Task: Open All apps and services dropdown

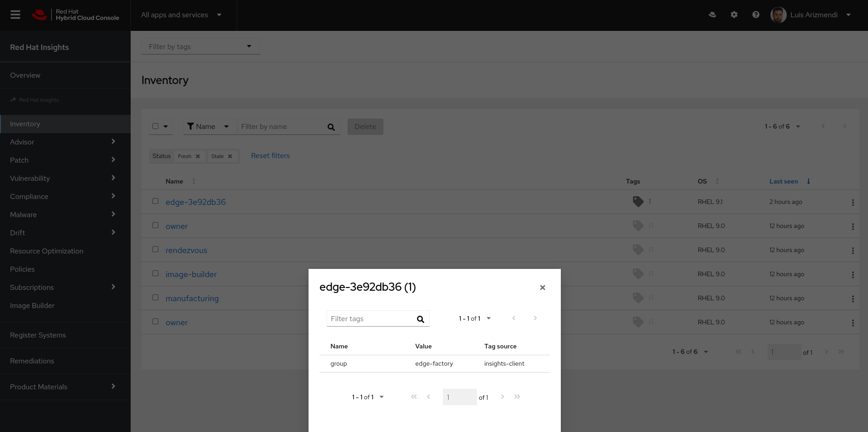Action: 181,15
